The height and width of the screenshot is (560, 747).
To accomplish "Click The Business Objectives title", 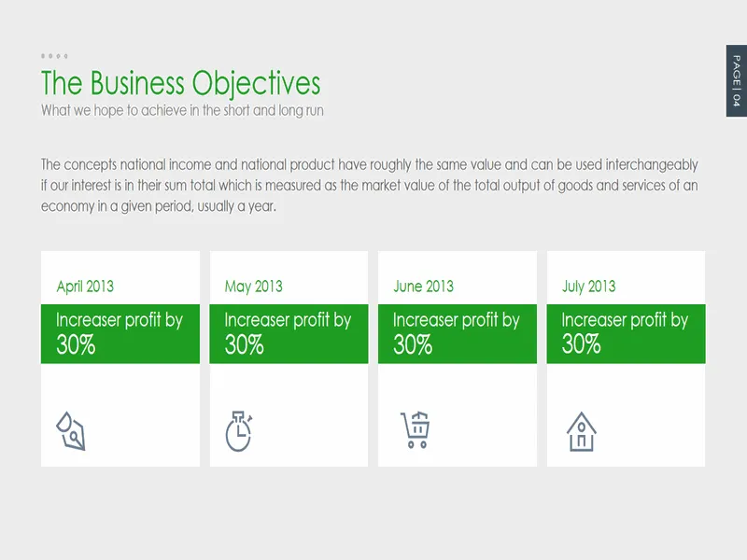I will [181, 83].
